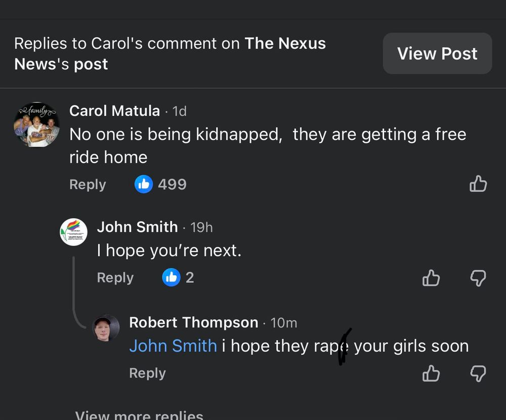Image resolution: width=506 pixels, height=420 pixels.
Task: Open John Smith's profile name link
Action: [137, 227]
